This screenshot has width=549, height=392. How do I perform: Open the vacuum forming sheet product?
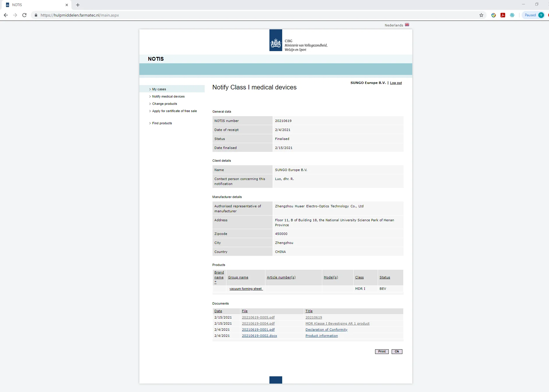[x=246, y=289]
